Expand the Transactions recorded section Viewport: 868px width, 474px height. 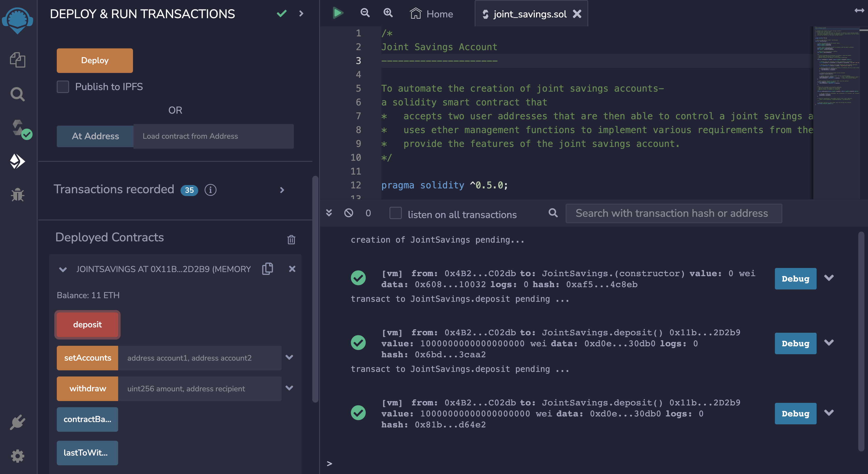(x=282, y=190)
